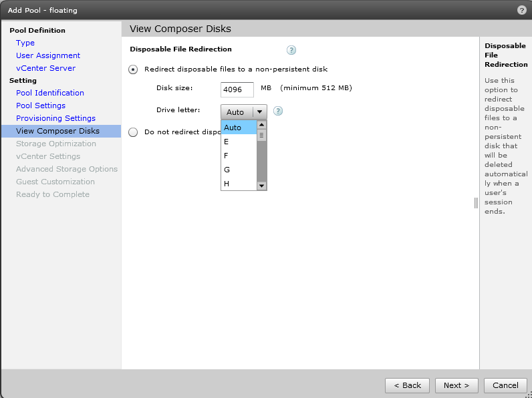Click the Disk size input field
Screen dimensions: 532x398
[x=237, y=89]
